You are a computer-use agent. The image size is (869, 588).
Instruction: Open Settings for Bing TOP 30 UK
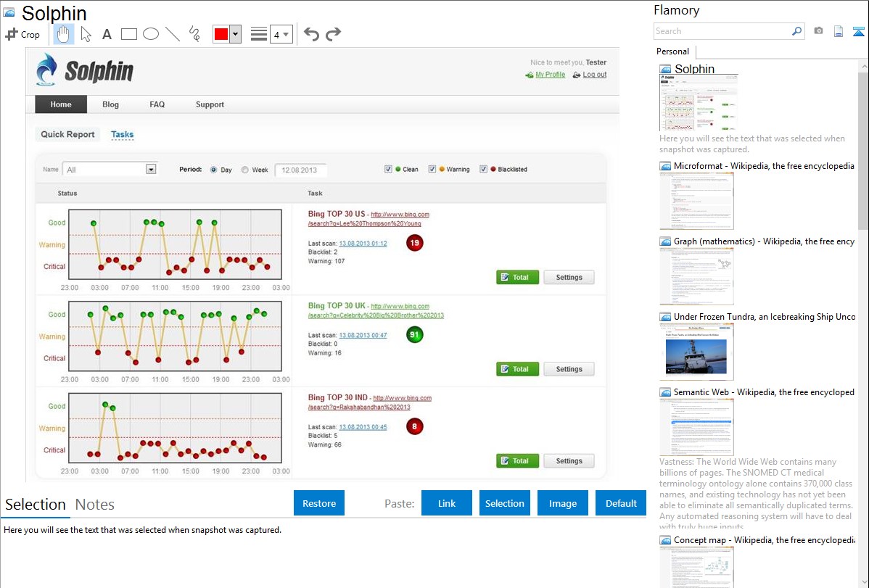pyautogui.click(x=569, y=369)
